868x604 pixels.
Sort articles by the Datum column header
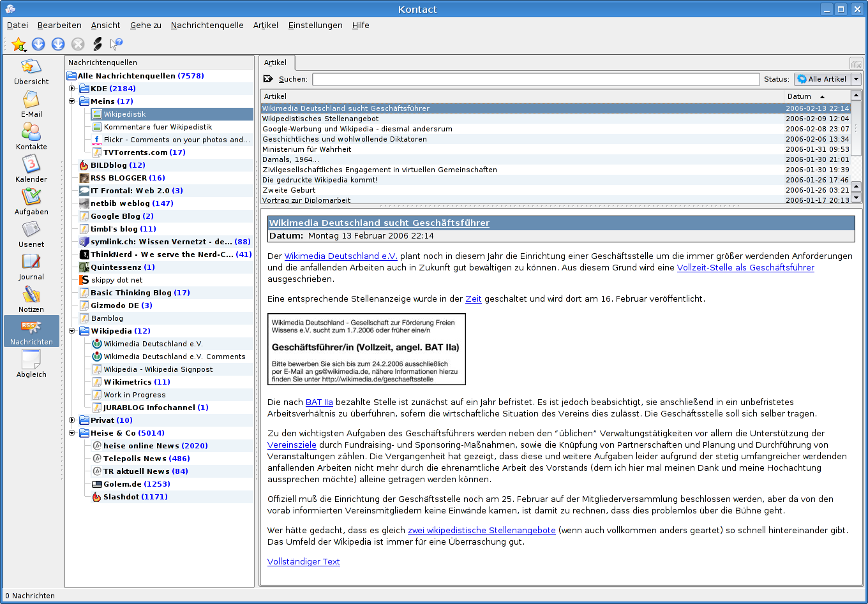click(817, 96)
